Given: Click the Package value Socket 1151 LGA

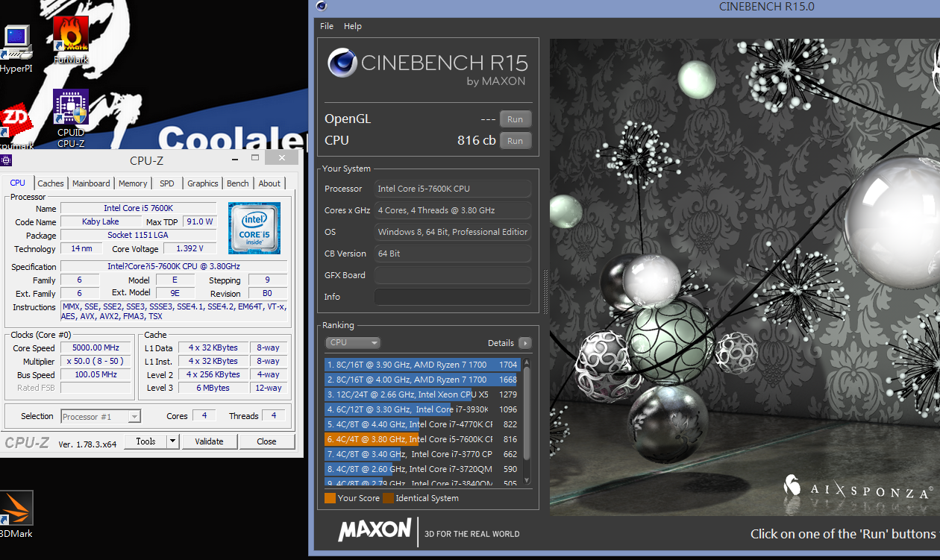Looking at the screenshot, I should point(139,235).
